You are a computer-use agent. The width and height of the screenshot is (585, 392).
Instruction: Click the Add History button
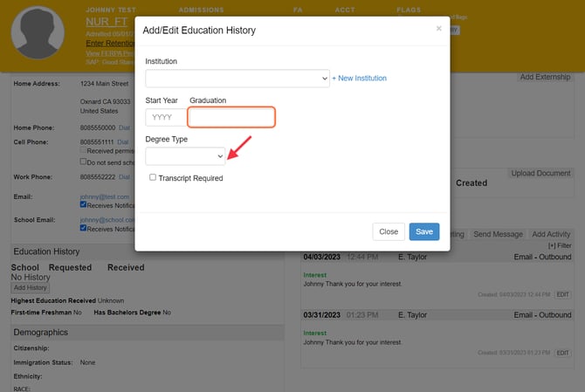pos(31,287)
